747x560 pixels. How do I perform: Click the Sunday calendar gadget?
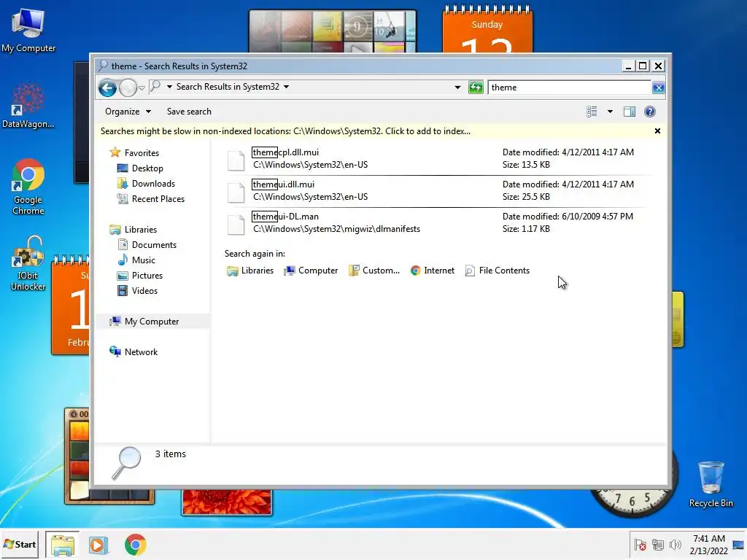pyautogui.click(x=487, y=29)
